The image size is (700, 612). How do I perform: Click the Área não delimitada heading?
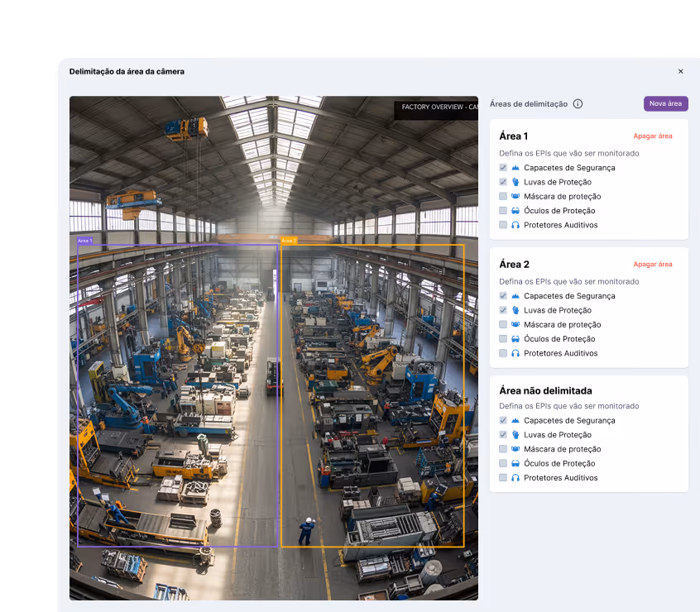(545, 390)
